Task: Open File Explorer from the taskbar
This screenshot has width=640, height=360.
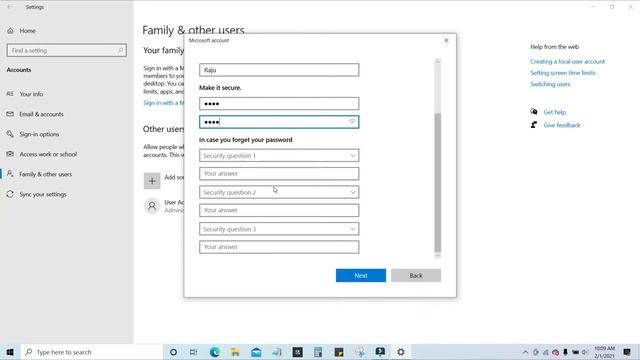Action: [236, 352]
